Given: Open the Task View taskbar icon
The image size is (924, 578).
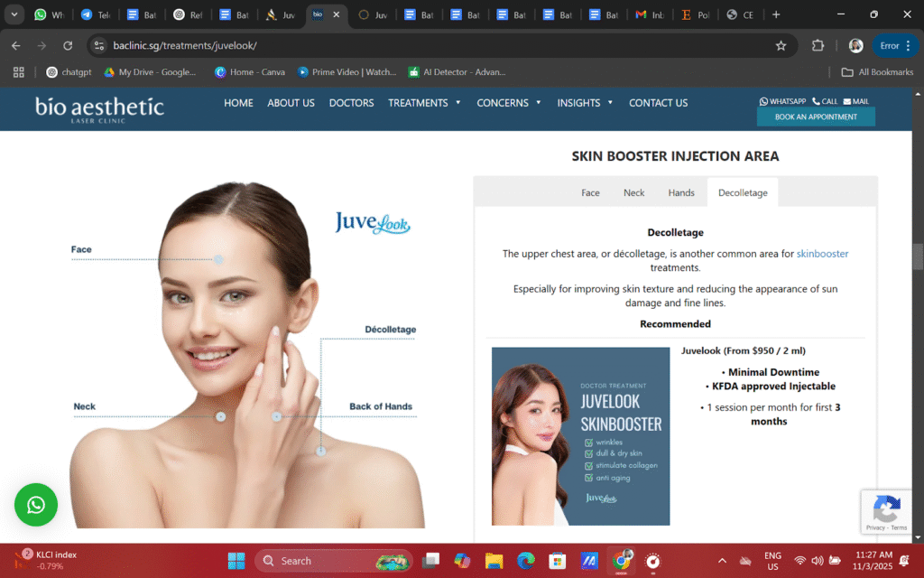Looking at the screenshot, I should [x=430, y=560].
